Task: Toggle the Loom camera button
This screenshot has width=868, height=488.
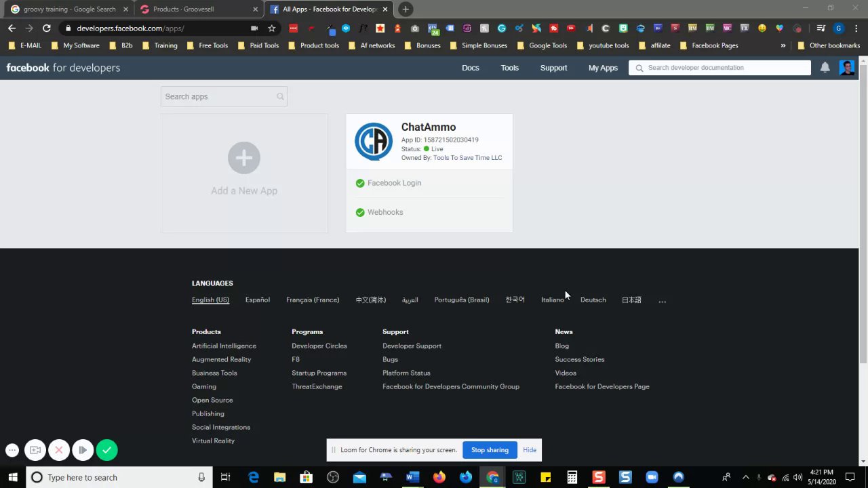Action: pyautogui.click(x=35, y=450)
